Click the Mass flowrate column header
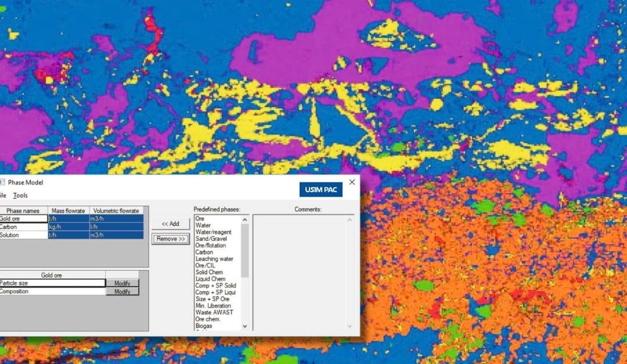 click(x=69, y=210)
